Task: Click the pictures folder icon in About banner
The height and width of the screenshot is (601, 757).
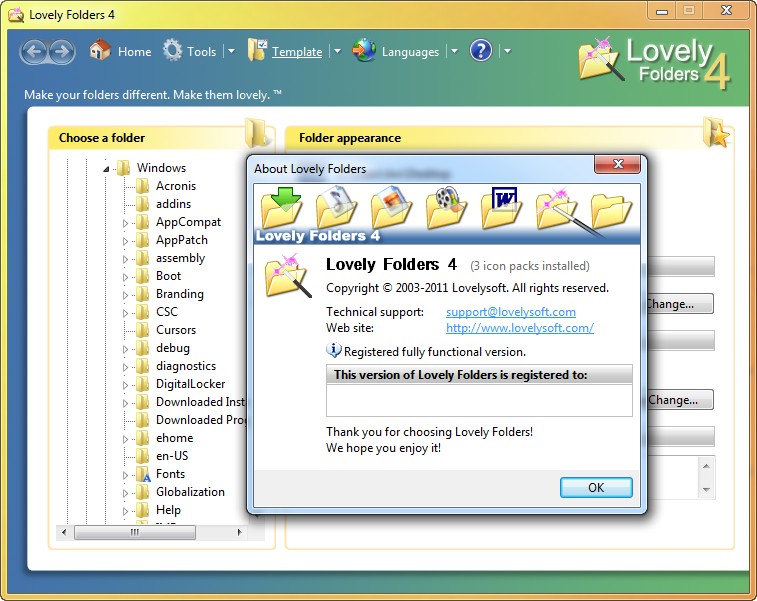Action: click(392, 208)
